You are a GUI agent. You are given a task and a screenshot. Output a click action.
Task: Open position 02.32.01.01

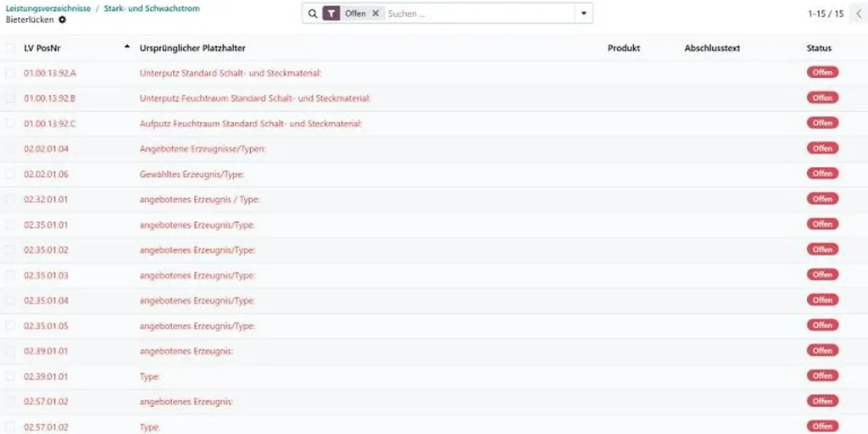(x=46, y=199)
